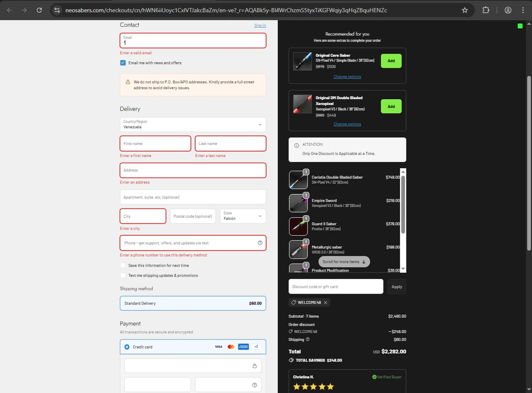Add Original Cere Saber to order
532x393 pixels.
(x=391, y=61)
